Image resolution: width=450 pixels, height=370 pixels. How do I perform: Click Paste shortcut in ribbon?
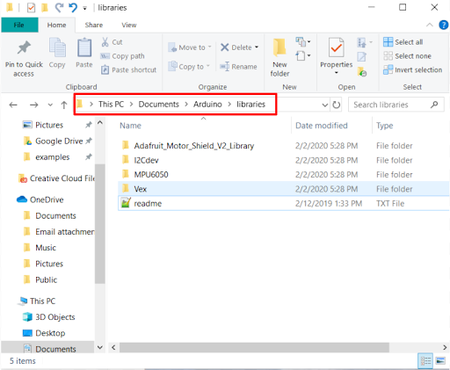pyautogui.click(x=129, y=70)
